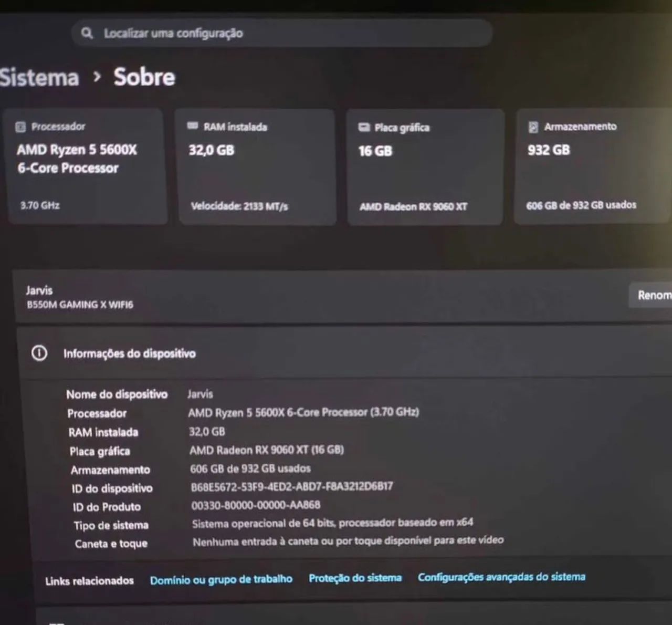Screen dimensions: 672x625
Task: Click the 'B550M GAMING X WIFI6' model text
Action: [x=80, y=305]
